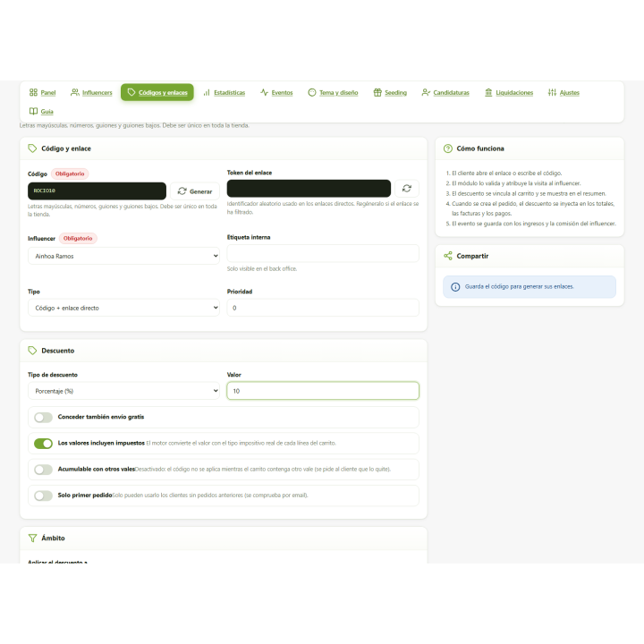
Task: Open the Influencer dropdown showing Ainhoa Ramos
Action: [123, 256]
